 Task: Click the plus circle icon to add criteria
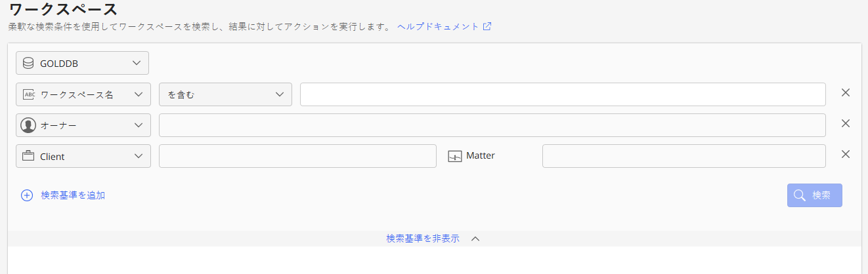[27, 195]
